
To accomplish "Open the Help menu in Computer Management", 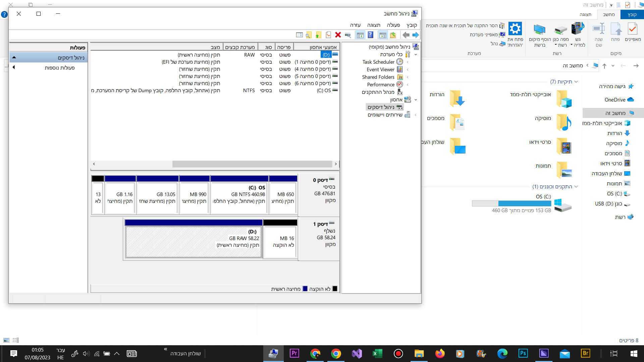I will click(355, 25).
